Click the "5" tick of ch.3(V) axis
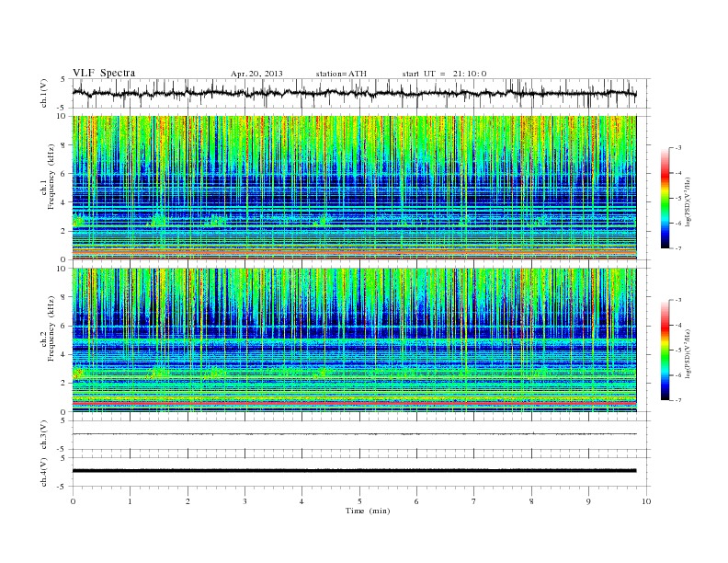This screenshot has width=728, height=563. pos(64,420)
